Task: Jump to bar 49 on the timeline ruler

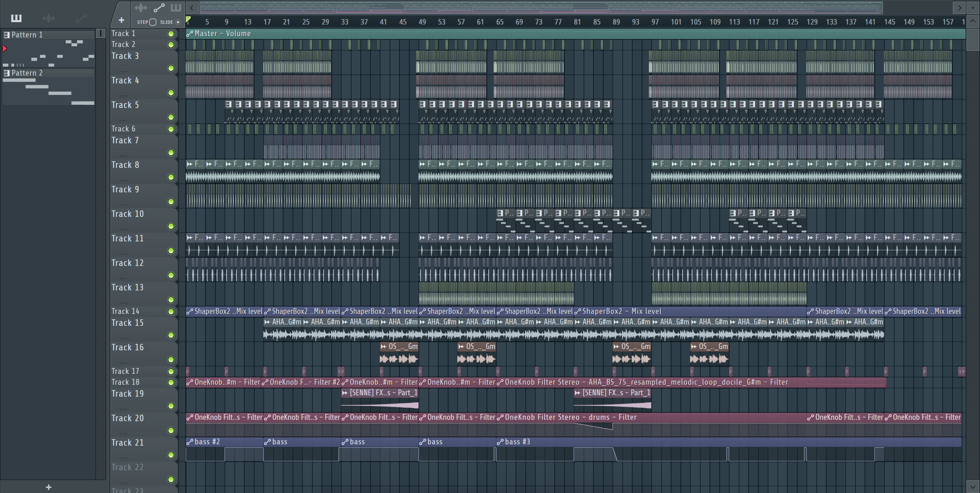Action: point(422,22)
